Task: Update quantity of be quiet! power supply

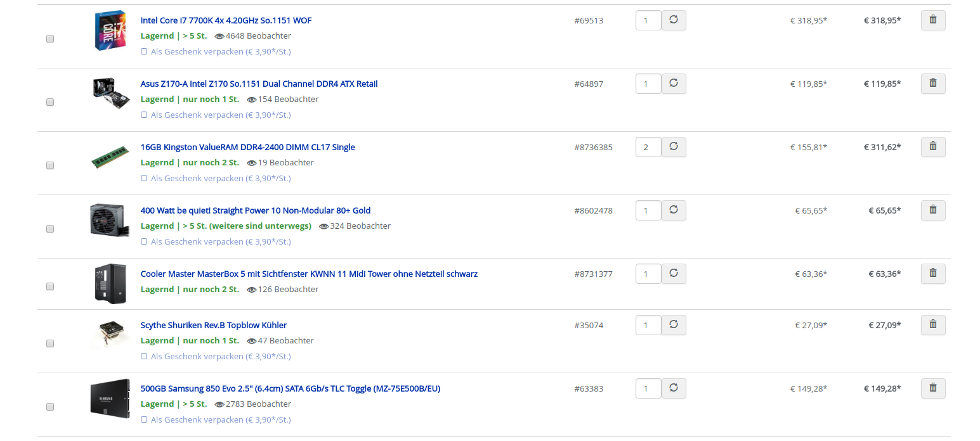Action: point(674,210)
